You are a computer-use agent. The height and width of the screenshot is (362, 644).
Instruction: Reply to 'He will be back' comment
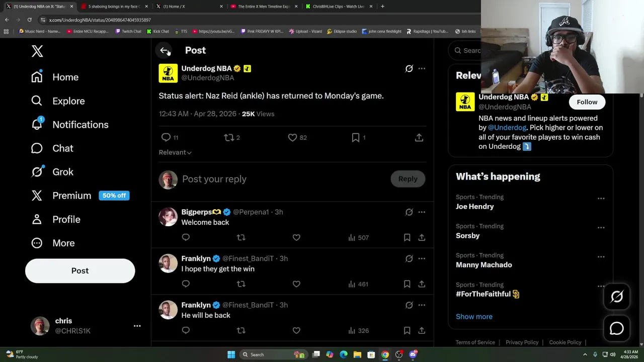pos(186,330)
